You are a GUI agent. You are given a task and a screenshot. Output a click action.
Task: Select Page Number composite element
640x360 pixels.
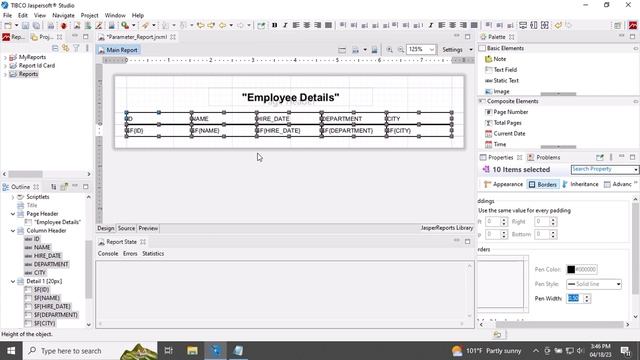pyautogui.click(x=506, y=112)
